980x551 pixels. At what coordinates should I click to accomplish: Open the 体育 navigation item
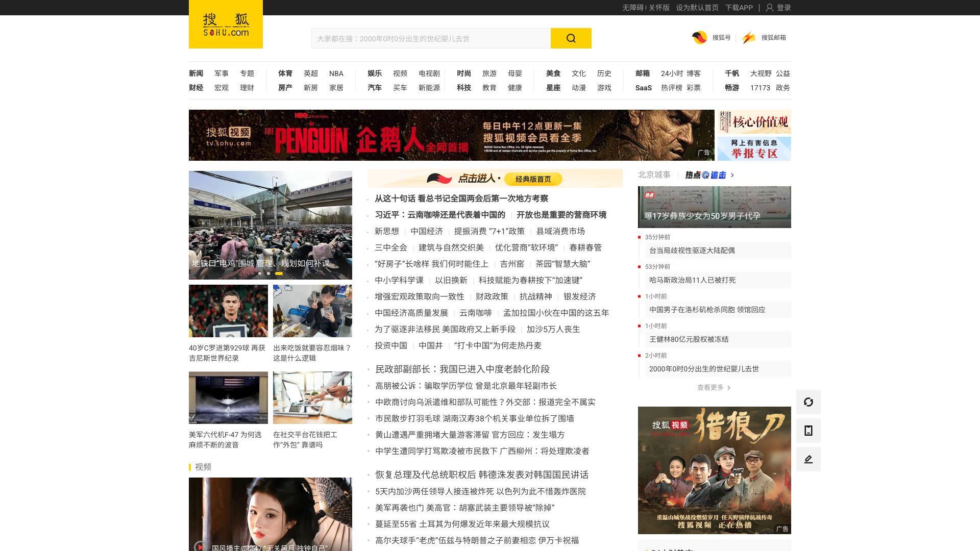pos(285,73)
